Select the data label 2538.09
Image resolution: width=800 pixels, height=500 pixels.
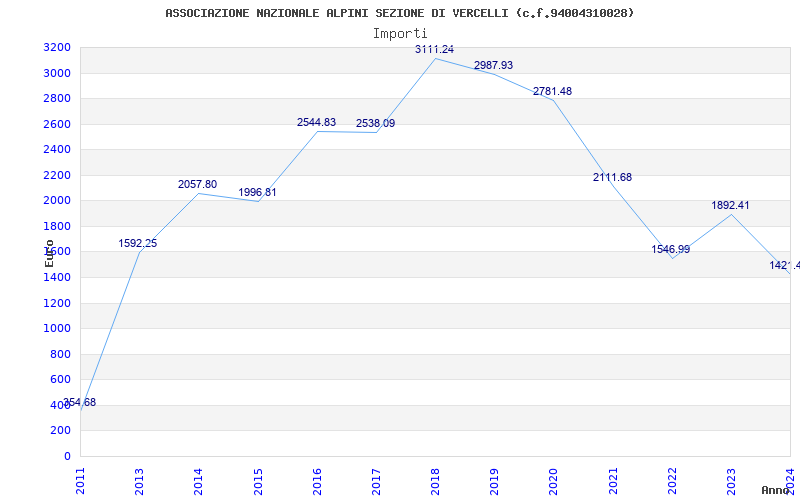click(376, 123)
